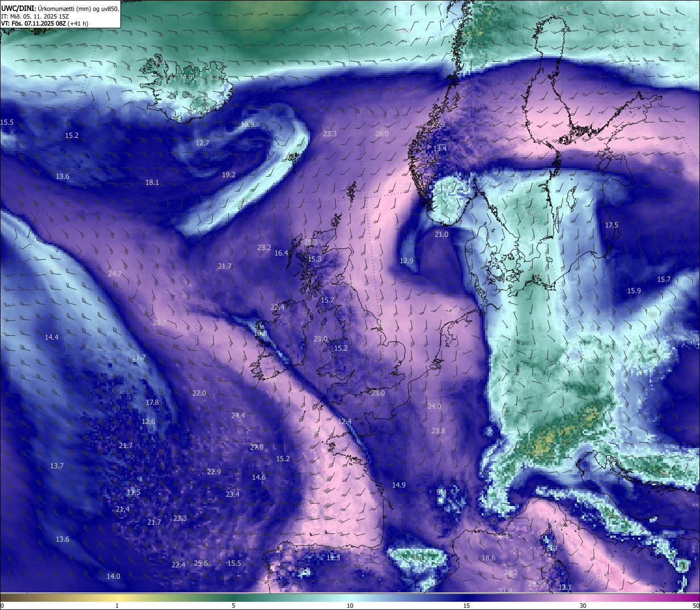The image size is (700, 610).
Task: Click the map value 13.7
Action: click(x=57, y=466)
